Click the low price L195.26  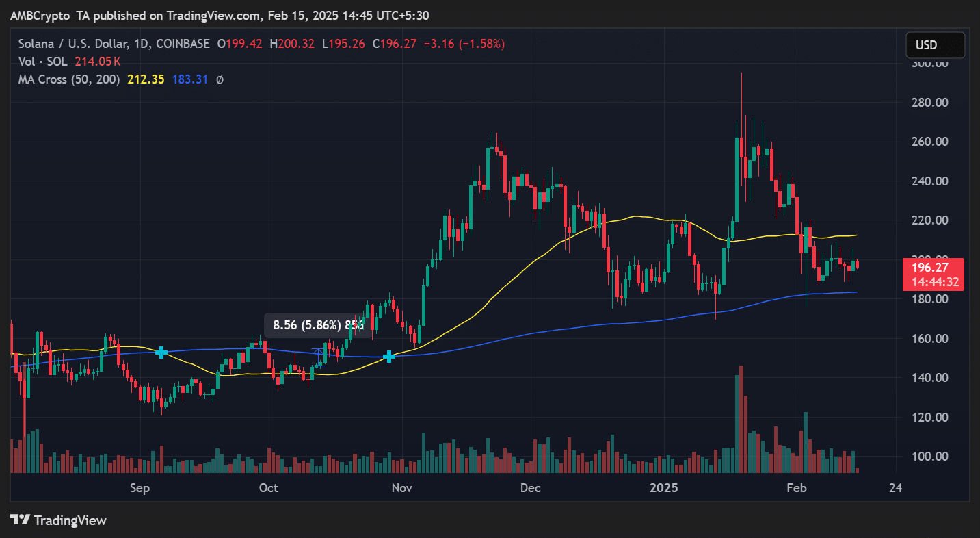(x=344, y=44)
